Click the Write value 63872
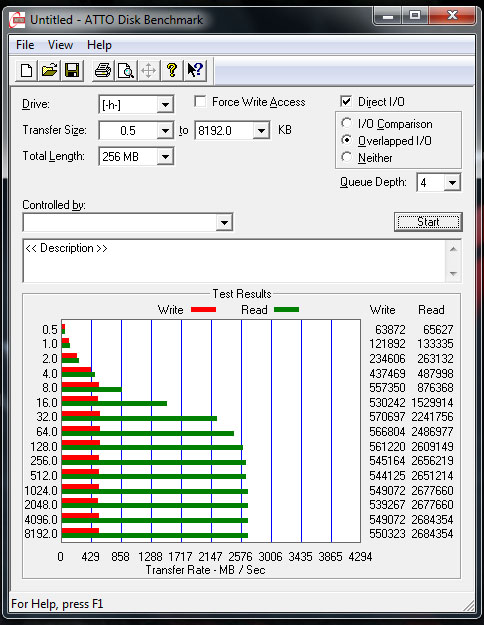 pyautogui.click(x=390, y=330)
